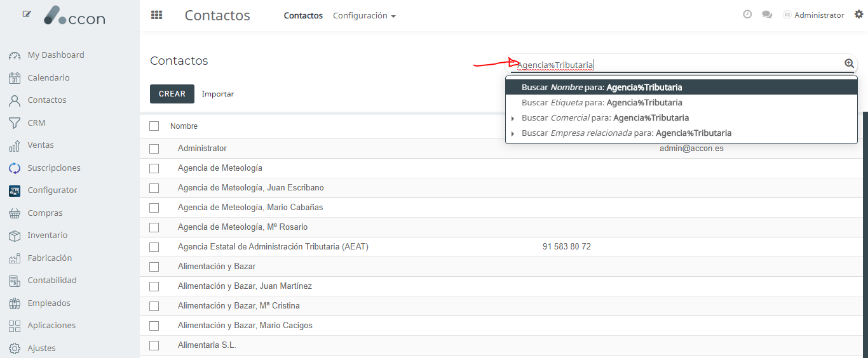The image size is (868, 358).
Task: Click the Inventario box icon
Action: point(15,235)
